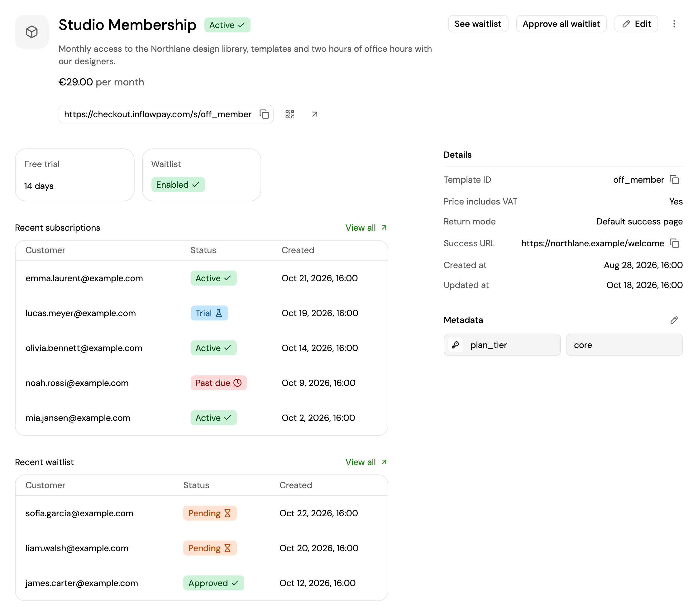698x616 pixels.
Task: Click the See waitlist button
Action: (478, 24)
